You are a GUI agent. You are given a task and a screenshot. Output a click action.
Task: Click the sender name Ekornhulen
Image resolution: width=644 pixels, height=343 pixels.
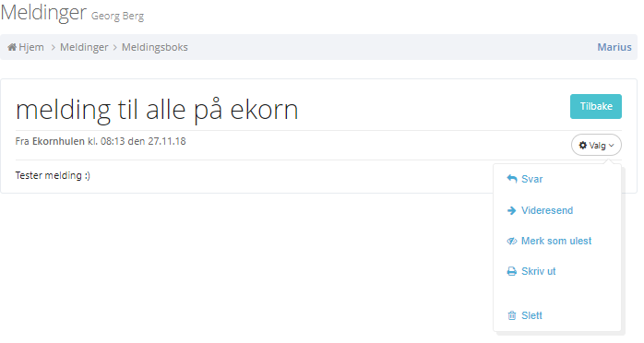point(58,141)
